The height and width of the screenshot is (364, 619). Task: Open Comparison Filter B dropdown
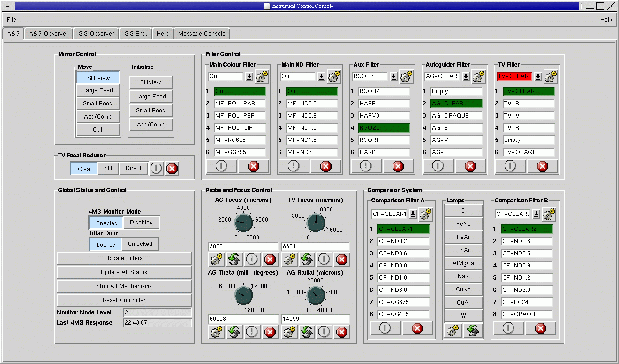point(536,214)
